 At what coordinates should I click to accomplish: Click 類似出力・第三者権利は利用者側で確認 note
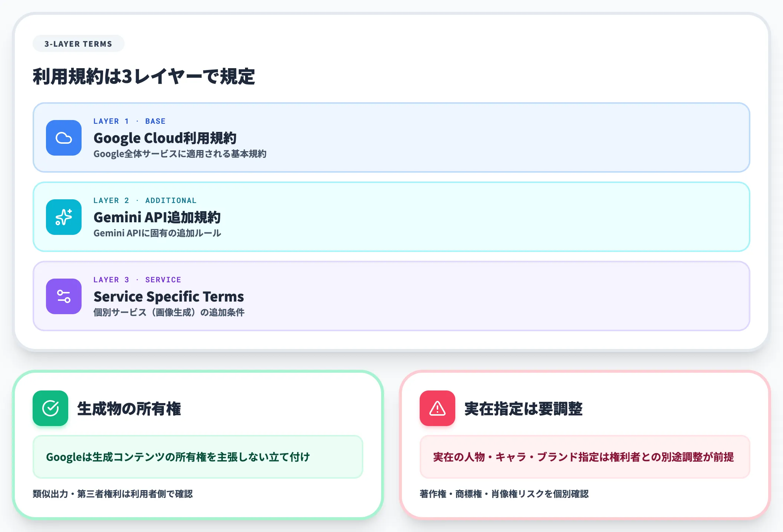113,494
